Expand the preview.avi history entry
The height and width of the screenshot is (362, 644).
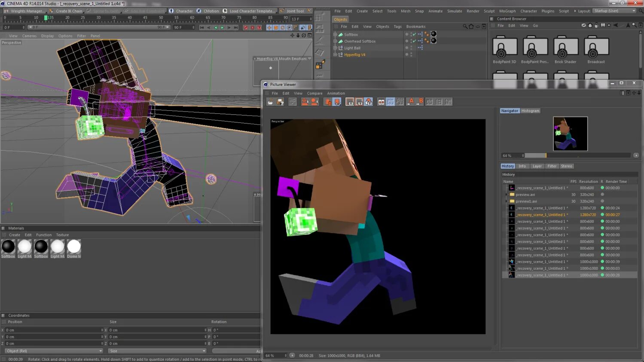[x=507, y=195]
